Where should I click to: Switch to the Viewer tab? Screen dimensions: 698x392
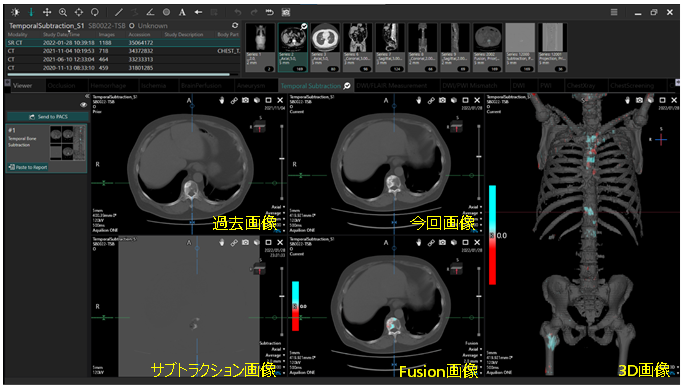(23, 85)
